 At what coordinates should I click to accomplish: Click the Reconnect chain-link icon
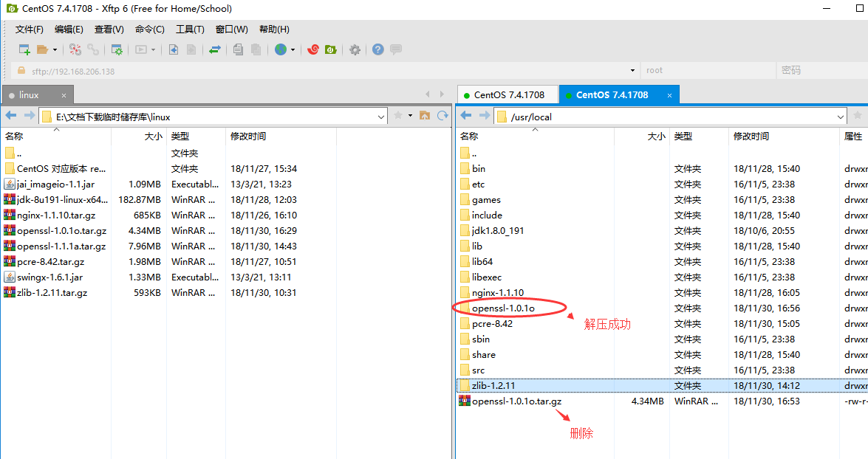click(x=93, y=49)
